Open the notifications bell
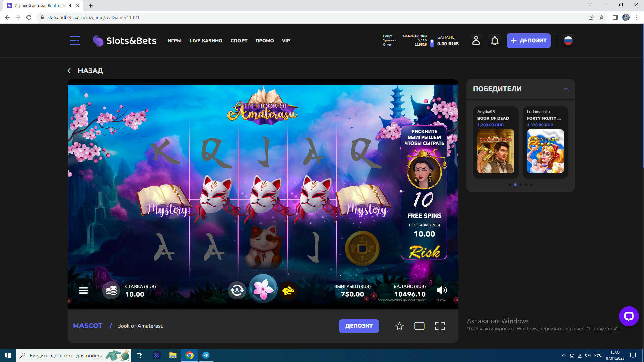Image resolution: width=644 pixels, height=362 pixels. point(495,41)
